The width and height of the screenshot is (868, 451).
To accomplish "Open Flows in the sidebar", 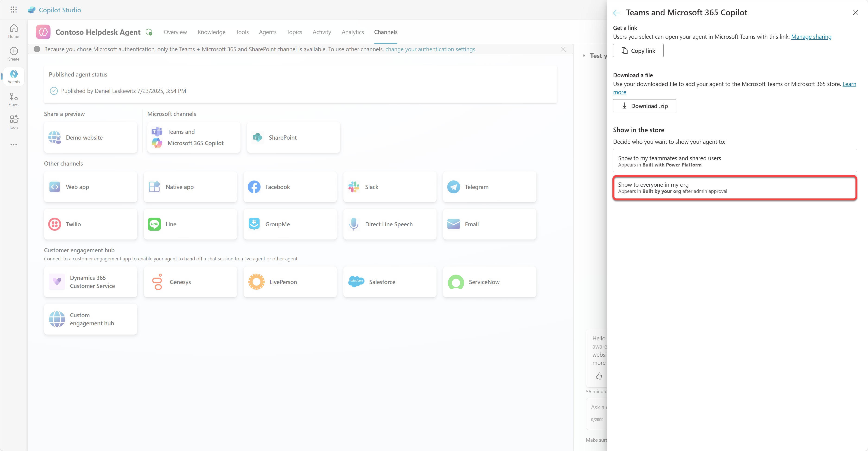I will coord(13,99).
